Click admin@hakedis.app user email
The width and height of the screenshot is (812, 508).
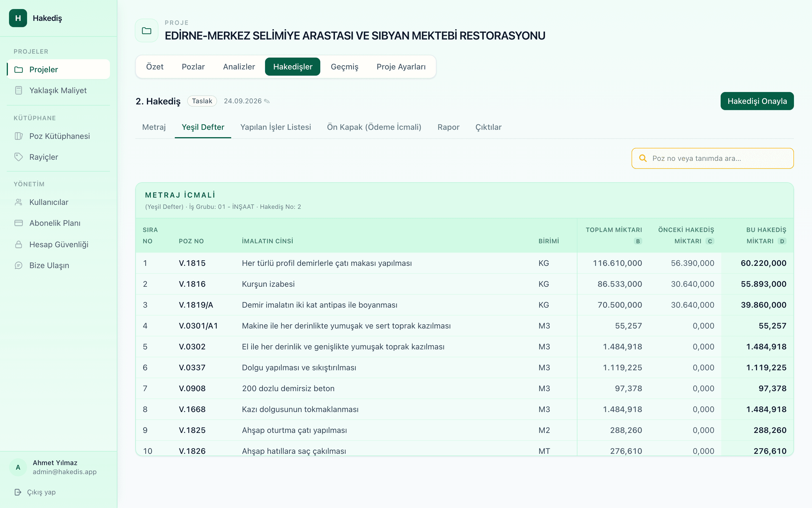65,472
